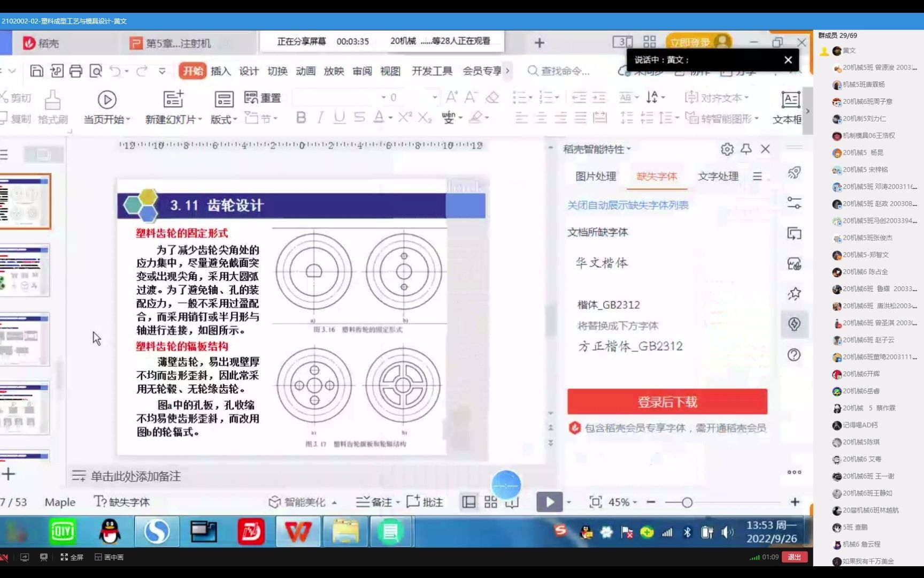Select the 图片处理 panel tab
The height and width of the screenshot is (578, 924).
pos(596,177)
